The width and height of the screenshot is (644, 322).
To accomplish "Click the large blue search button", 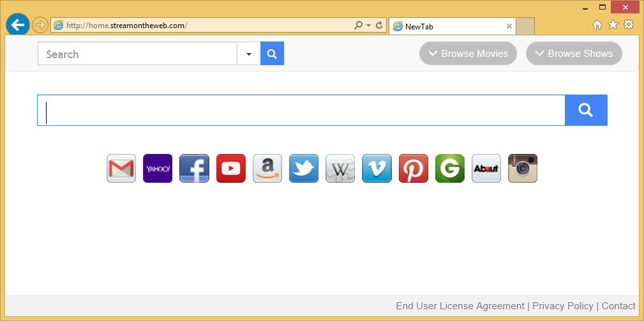I will [586, 111].
